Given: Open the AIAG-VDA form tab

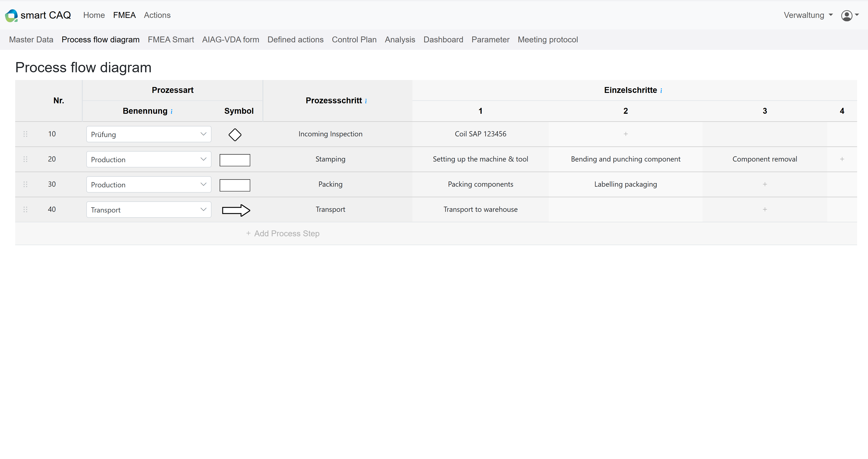Looking at the screenshot, I should pyautogui.click(x=230, y=40).
